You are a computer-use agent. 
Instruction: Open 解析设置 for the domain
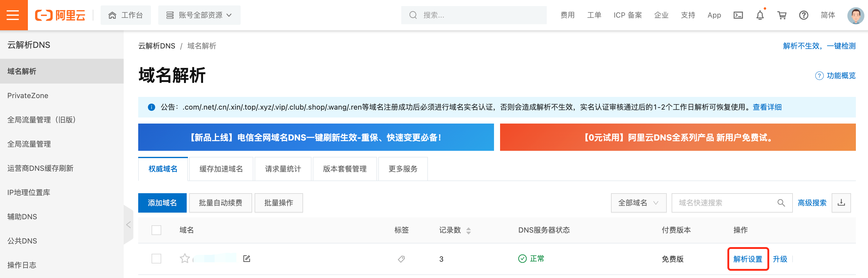[748, 259]
